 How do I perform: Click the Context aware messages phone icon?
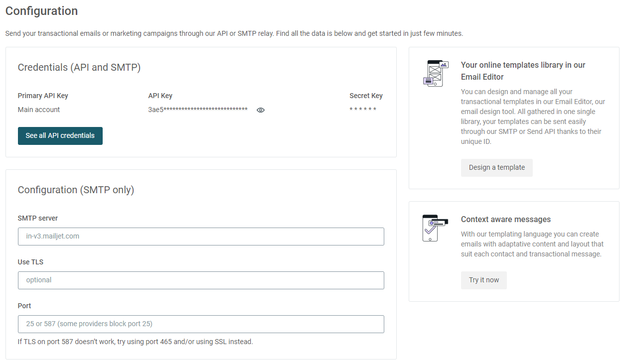coord(434,227)
